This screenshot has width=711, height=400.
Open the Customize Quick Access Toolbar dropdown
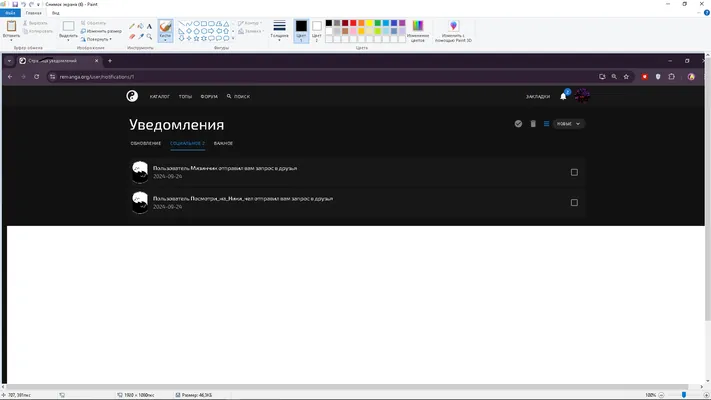click(38, 4)
